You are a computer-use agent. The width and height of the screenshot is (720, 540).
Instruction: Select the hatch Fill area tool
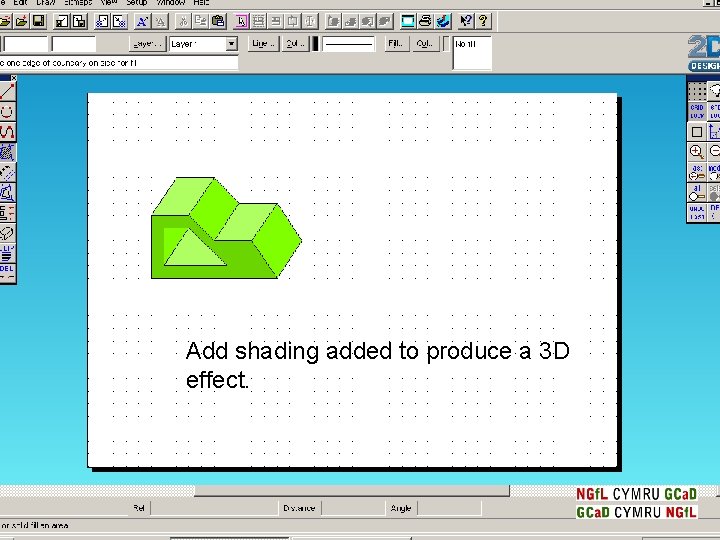tap(7, 152)
